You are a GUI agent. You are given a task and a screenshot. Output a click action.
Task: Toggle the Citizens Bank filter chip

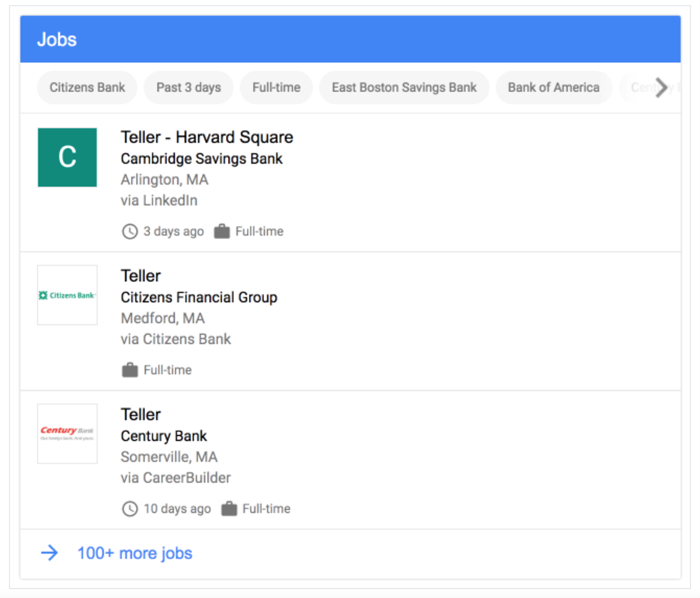[87, 87]
